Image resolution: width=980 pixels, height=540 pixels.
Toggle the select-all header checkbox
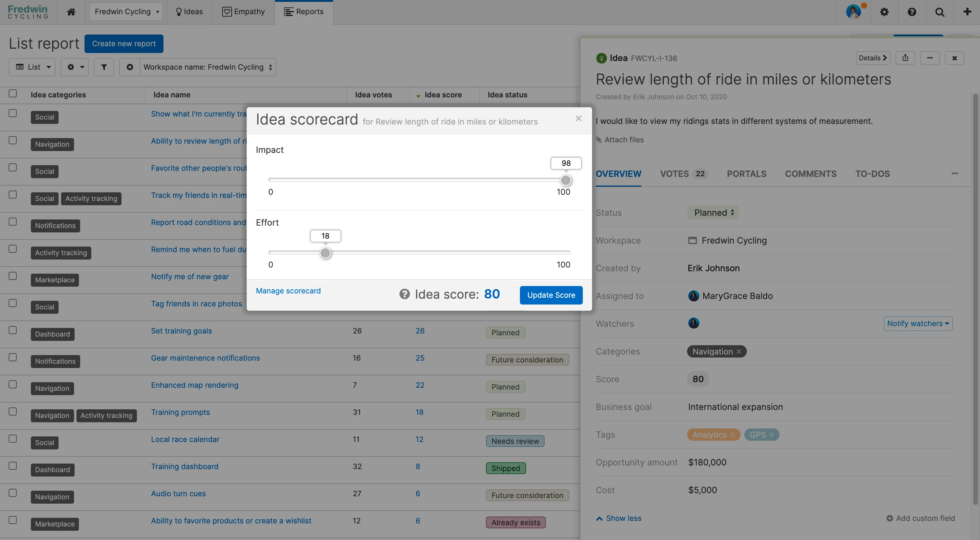pyautogui.click(x=13, y=94)
